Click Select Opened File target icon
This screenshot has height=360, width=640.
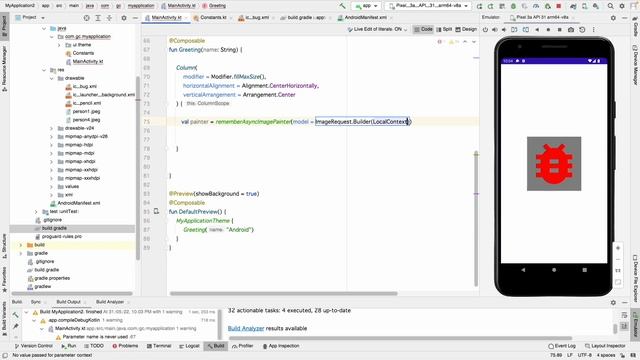(x=87, y=18)
